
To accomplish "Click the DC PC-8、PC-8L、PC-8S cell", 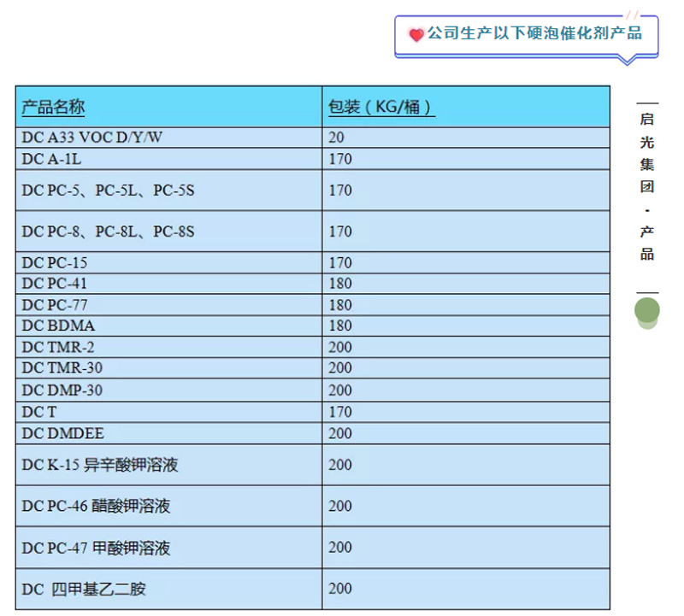I will click(x=109, y=232).
